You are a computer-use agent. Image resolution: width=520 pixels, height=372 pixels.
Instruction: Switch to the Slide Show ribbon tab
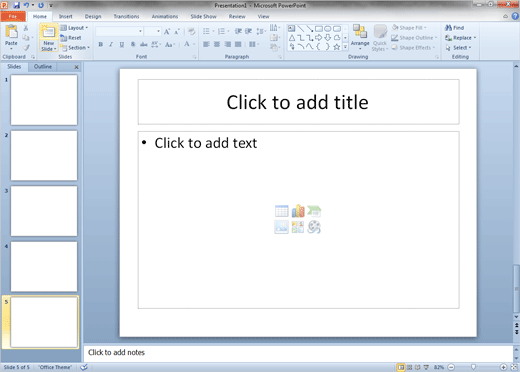coord(203,16)
